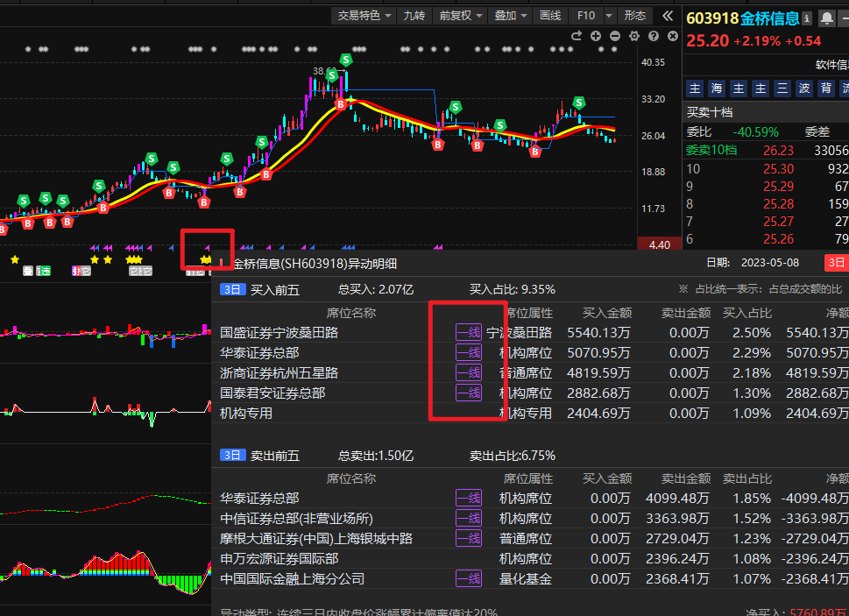Viewport: 849px width, 616px height.
Task: Click the 委比 -40.59% value
Action: [755, 131]
